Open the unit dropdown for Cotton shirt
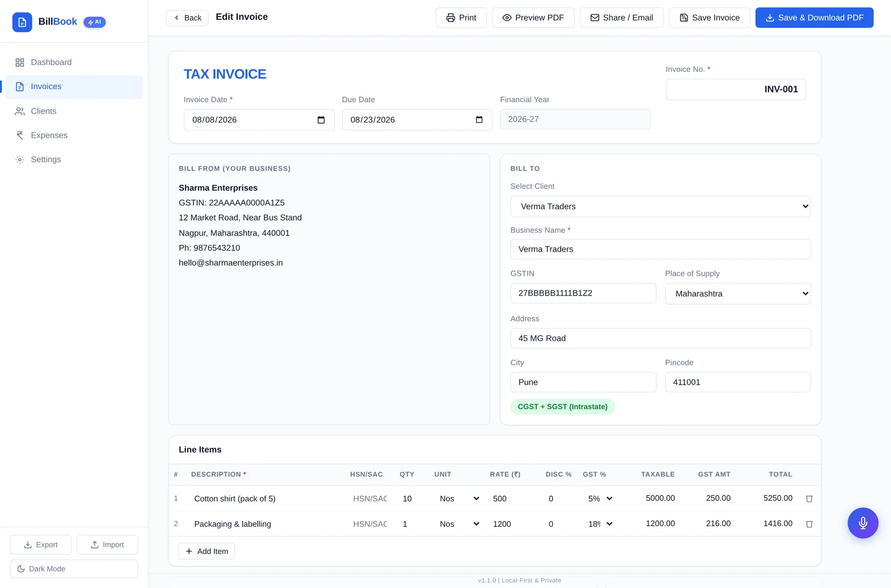This screenshot has height=588, width=891. [458, 498]
